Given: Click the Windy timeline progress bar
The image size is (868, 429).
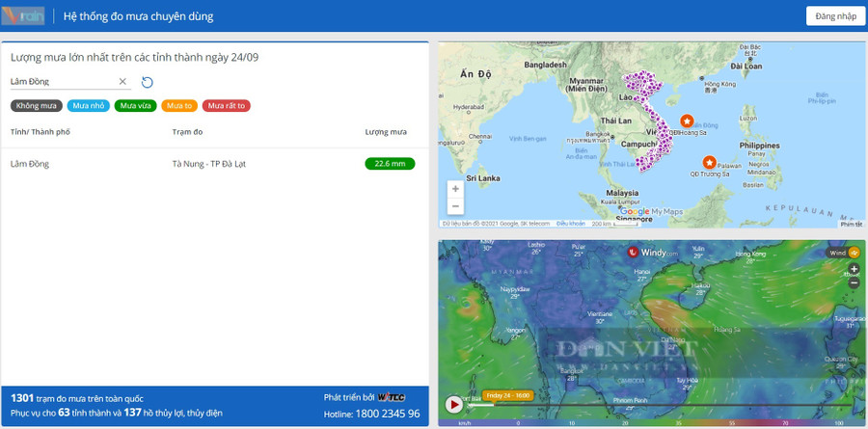Looking at the screenshot, I should 656,405.
